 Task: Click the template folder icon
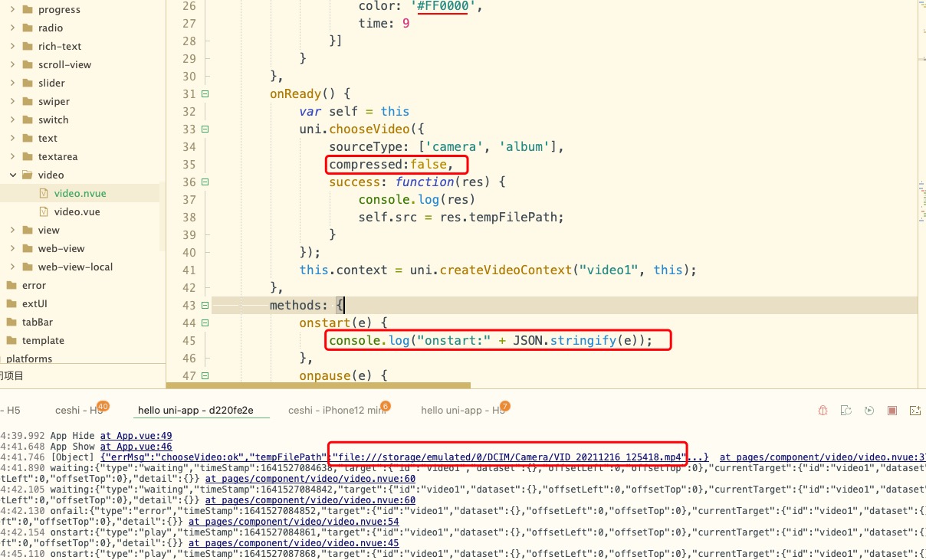(x=11, y=340)
